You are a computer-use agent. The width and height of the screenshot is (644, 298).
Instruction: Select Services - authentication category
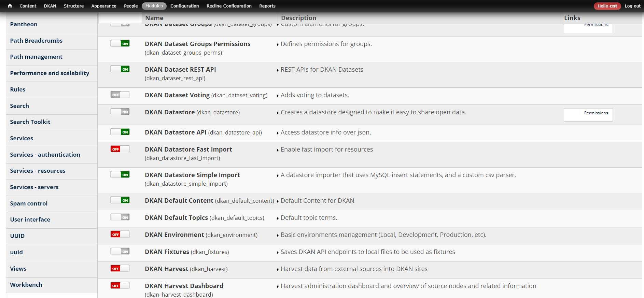coord(52,155)
